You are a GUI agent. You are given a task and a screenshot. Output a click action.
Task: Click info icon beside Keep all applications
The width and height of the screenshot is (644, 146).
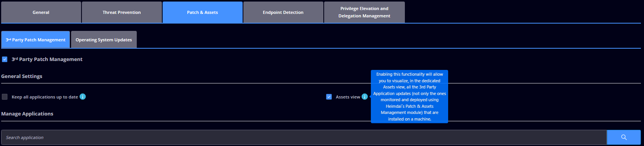click(83, 97)
